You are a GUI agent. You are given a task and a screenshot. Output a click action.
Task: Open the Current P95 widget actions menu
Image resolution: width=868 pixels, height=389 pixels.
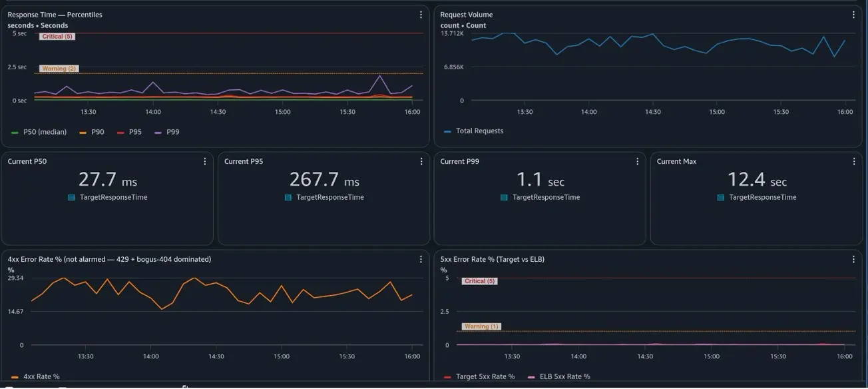point(421,161)
